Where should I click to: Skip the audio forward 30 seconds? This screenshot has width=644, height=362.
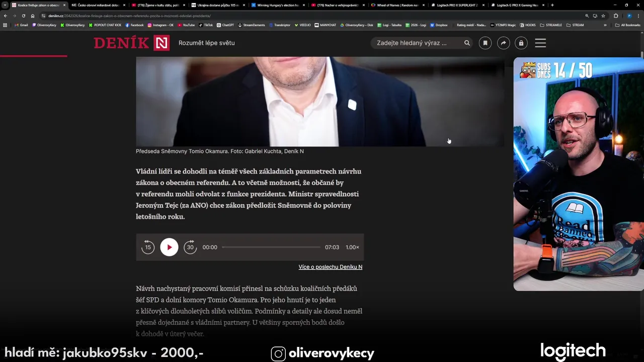[x=190, y=247]
